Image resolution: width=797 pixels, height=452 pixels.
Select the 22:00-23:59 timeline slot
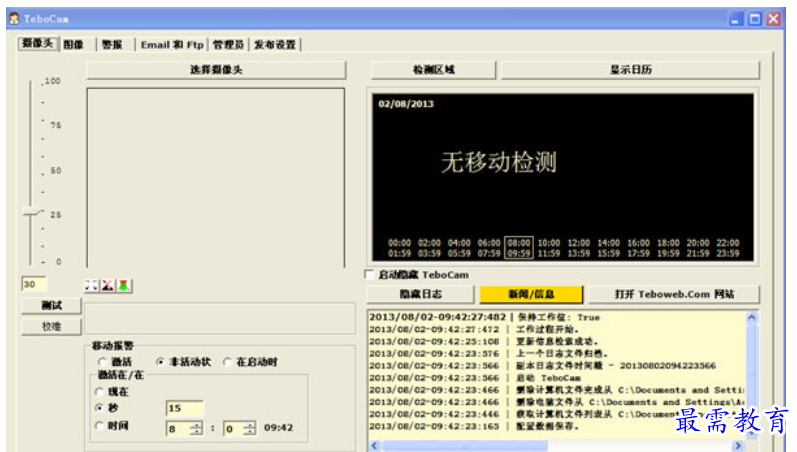pyautogui.click(x=728, y=248)
